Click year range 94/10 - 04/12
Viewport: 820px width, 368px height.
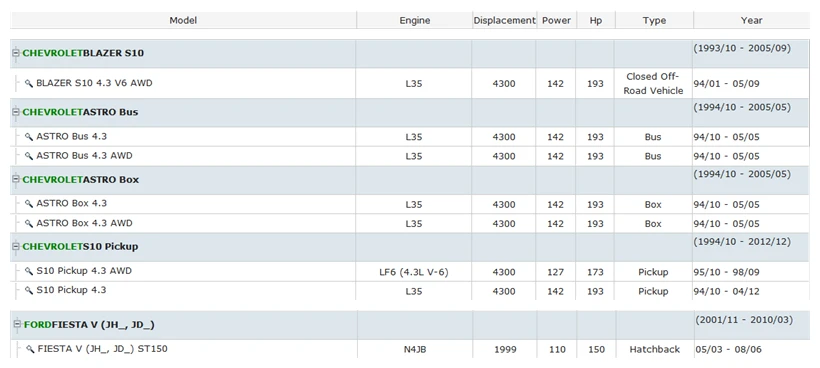click(726, 291)
